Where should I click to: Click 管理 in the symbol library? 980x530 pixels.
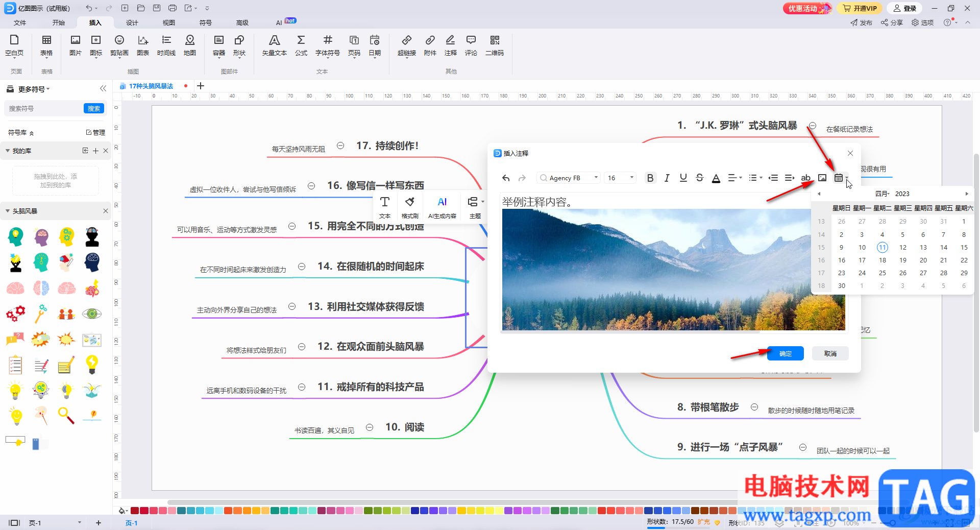pos(95,132)
